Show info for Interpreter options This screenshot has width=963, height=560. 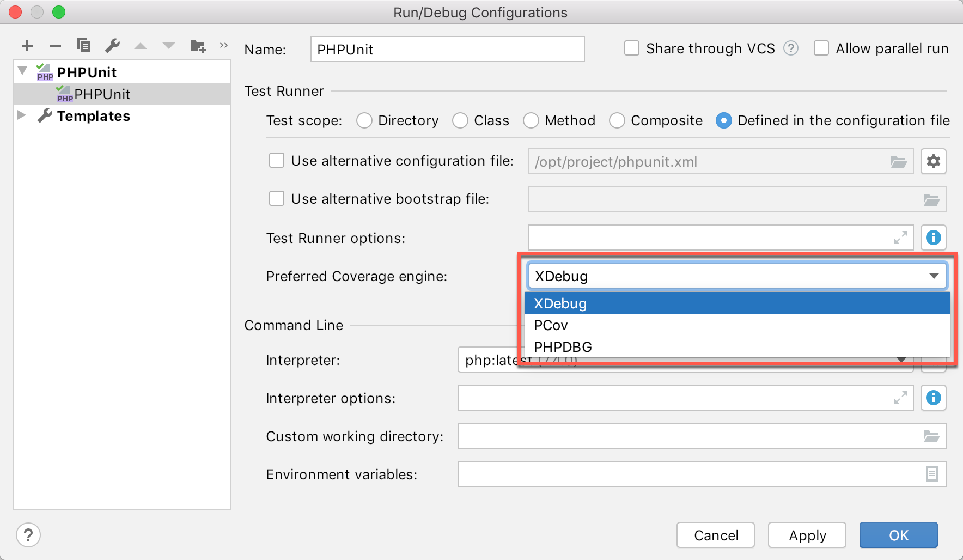[x=934, y=398]
